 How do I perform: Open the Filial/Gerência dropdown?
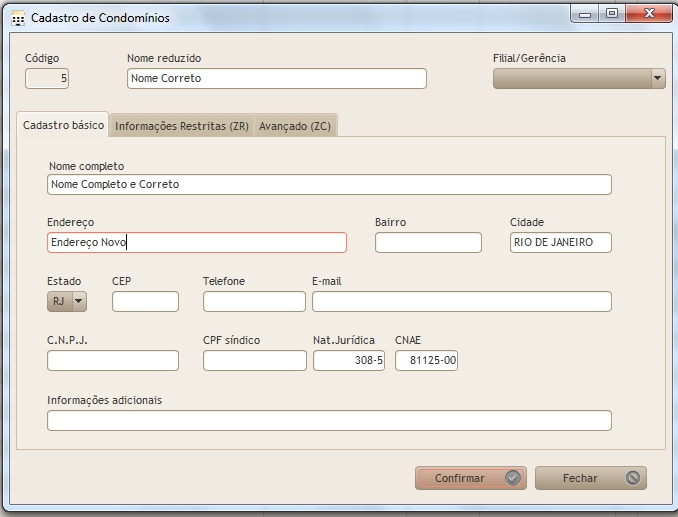pyautogui.click(x=657, y=78)
